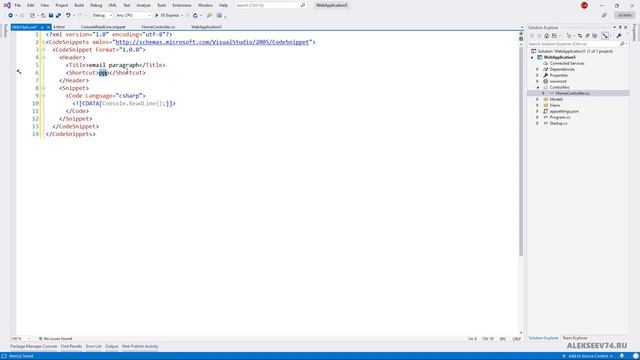640x360 pixels.
Task: Open Solution Explorer Properties wrench icon
Action: click(x=619, y=36)
